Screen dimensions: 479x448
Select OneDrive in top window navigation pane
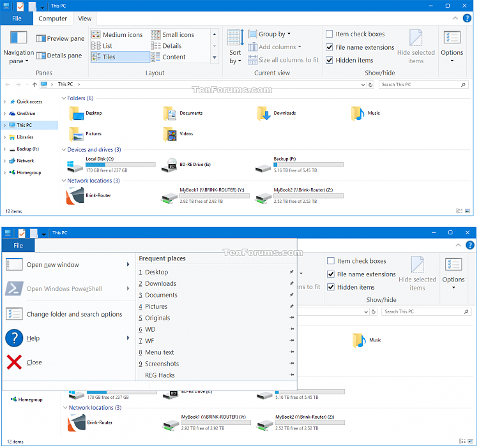(x=26, y=114)
